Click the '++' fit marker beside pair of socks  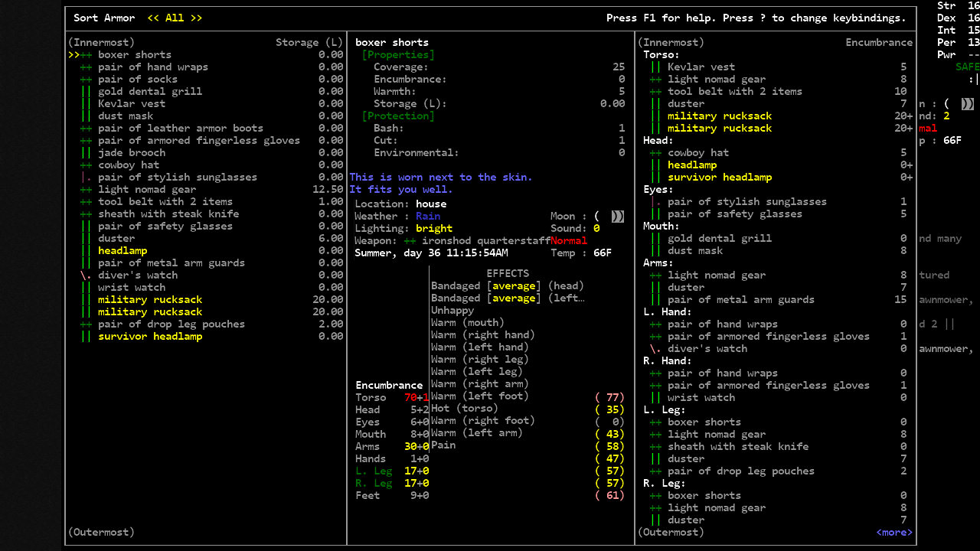pyautogui.click(x=86, y=79)
